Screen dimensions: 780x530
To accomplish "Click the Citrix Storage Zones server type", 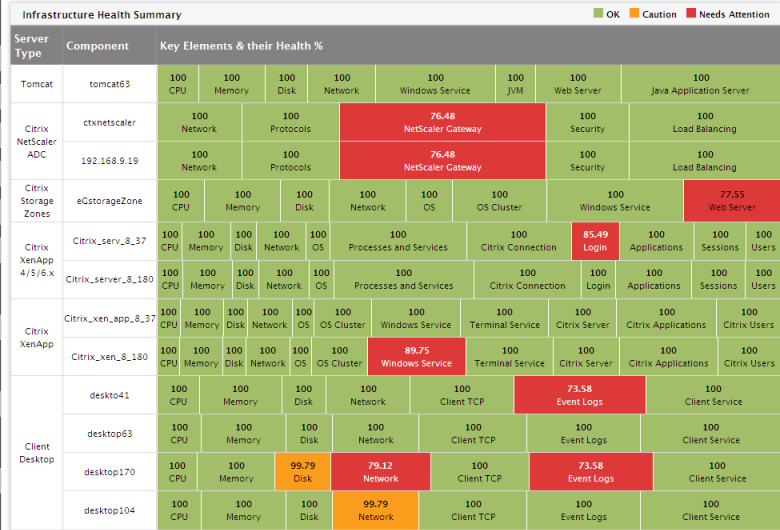I will click(37, 201).
